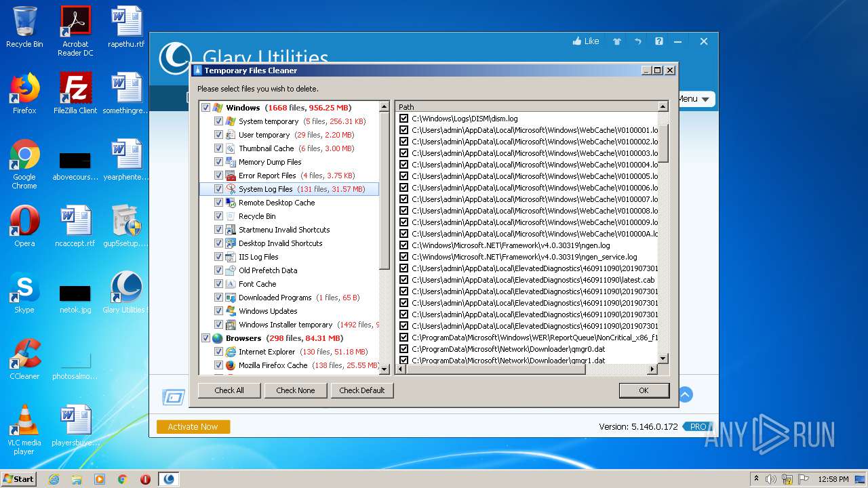Toggle the Thumbnail Cache checkbox
Screen dimensions: 868x488
tap(218, 148)
